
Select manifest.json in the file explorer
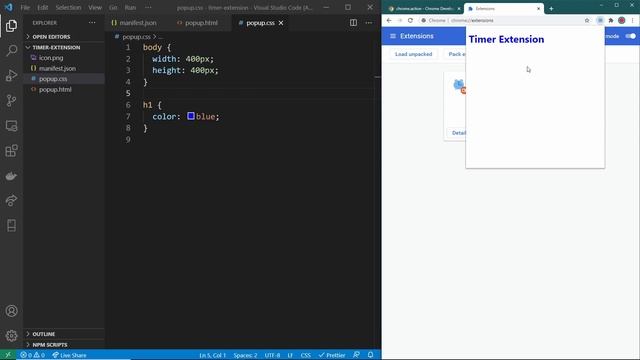tap(57, 69)
